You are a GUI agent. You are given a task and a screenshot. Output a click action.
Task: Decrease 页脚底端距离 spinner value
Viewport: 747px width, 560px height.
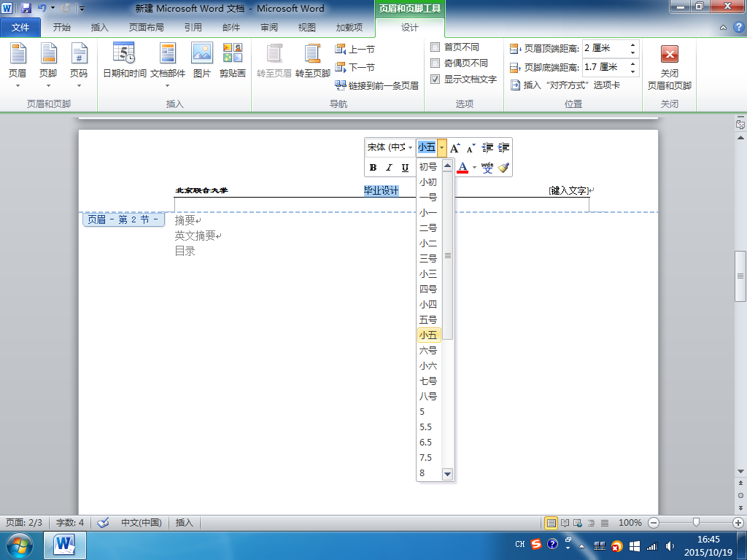click(x=632, y=71)
